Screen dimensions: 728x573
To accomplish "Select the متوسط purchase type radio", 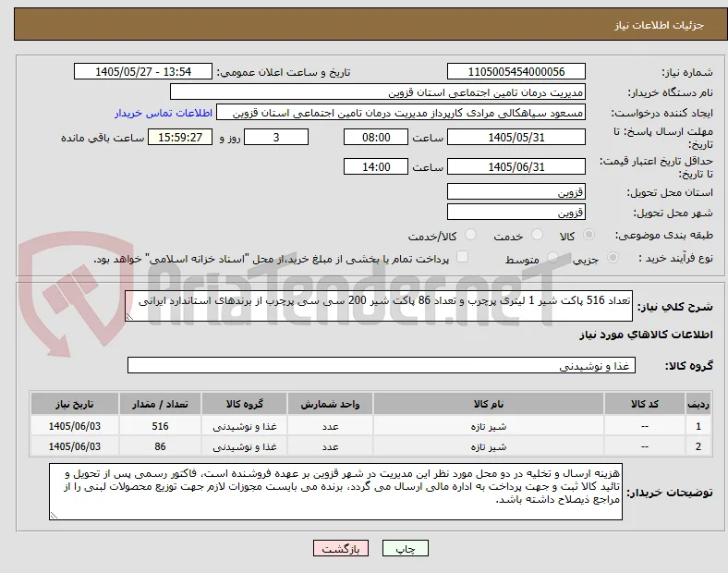I will (x=552, y=257).
